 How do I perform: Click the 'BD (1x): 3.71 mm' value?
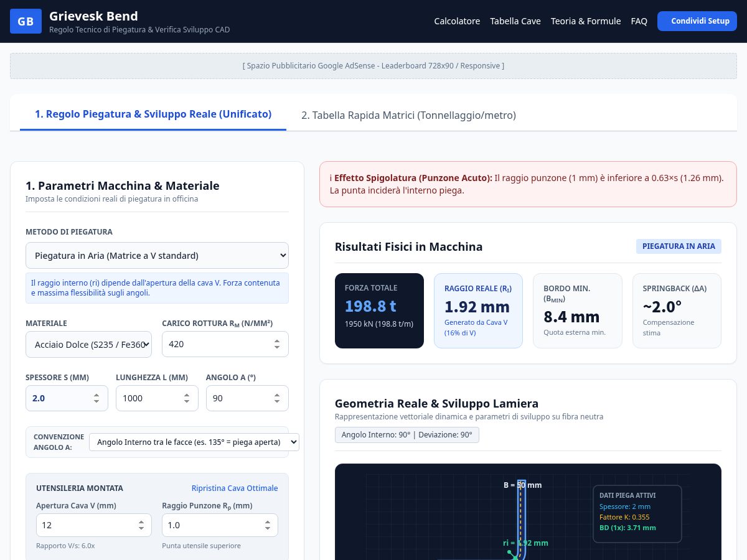click(627, 528)
